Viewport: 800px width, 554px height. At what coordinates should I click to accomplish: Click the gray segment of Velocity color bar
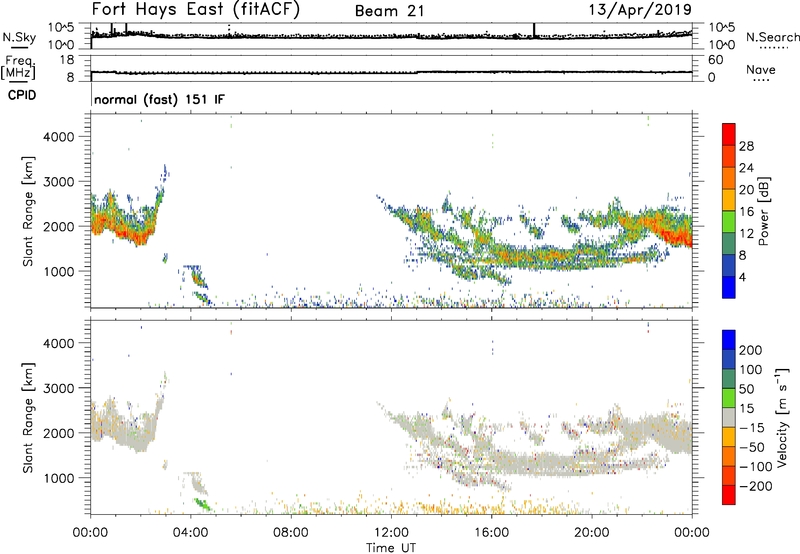point(729,417)
